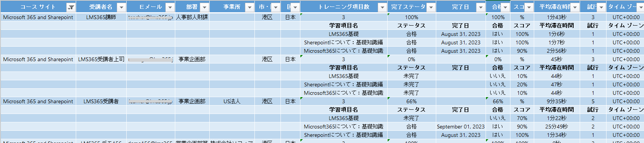Select the LMS365受講者上司 name cell

pyautogui.click(x=101, y=59)
